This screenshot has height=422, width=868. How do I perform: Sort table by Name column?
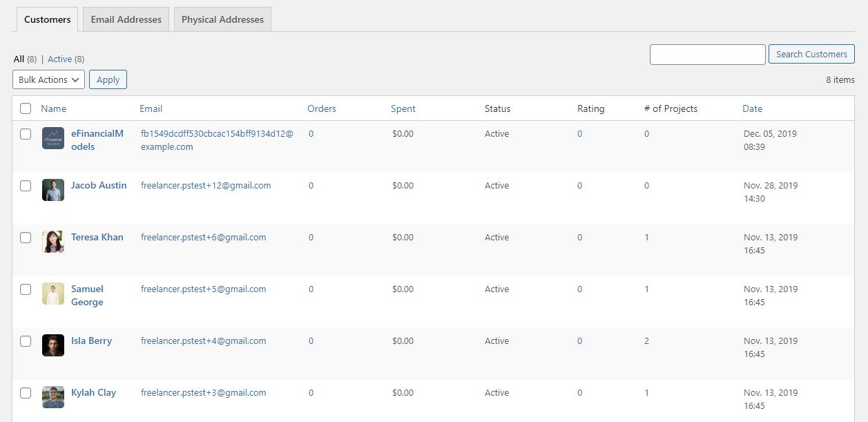click(x=54, y=108)
